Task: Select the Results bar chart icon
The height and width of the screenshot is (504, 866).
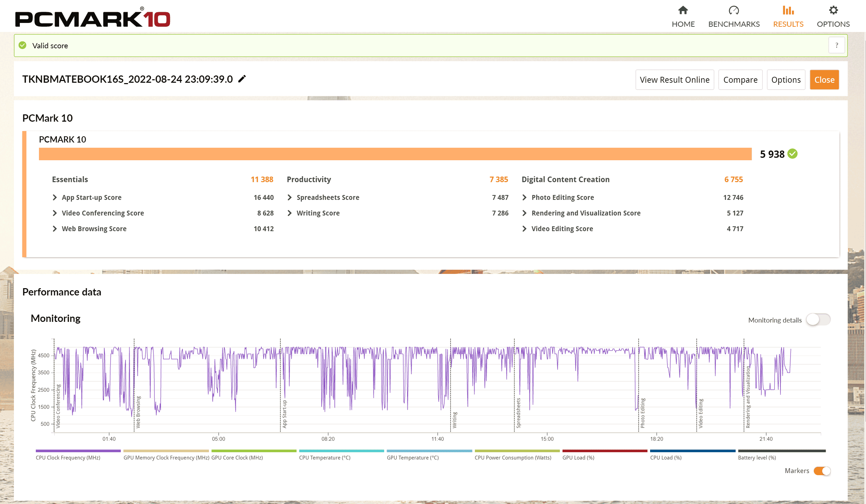Action: pos(788,10)
